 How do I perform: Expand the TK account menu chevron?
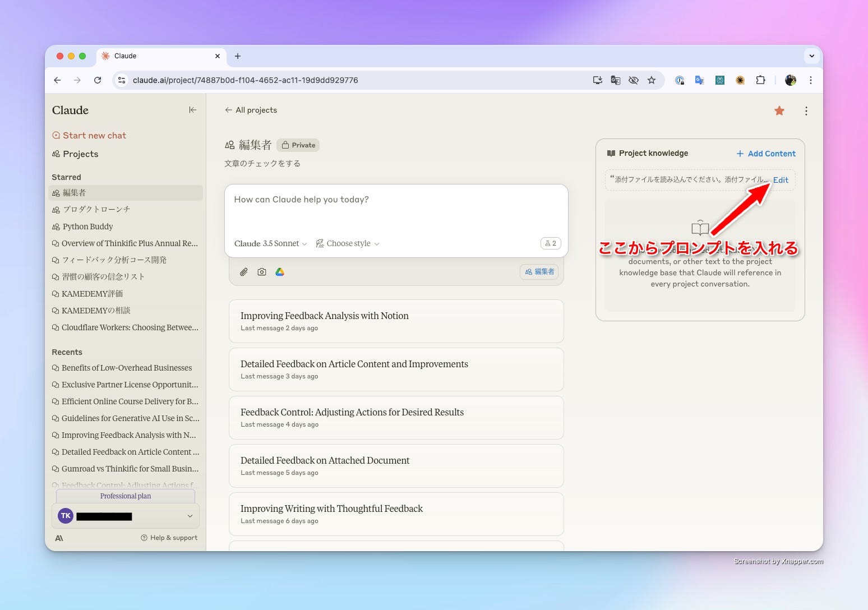[x=190, y=516]
